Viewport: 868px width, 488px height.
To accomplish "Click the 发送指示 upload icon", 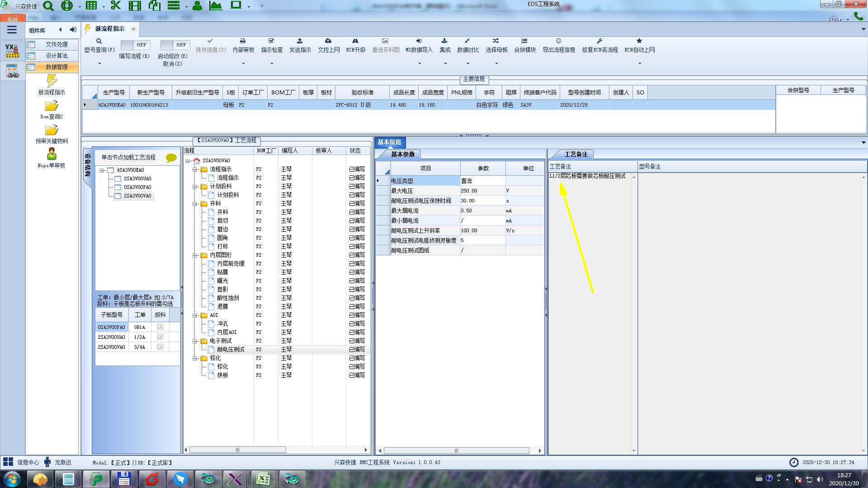I will click(300, 41).
